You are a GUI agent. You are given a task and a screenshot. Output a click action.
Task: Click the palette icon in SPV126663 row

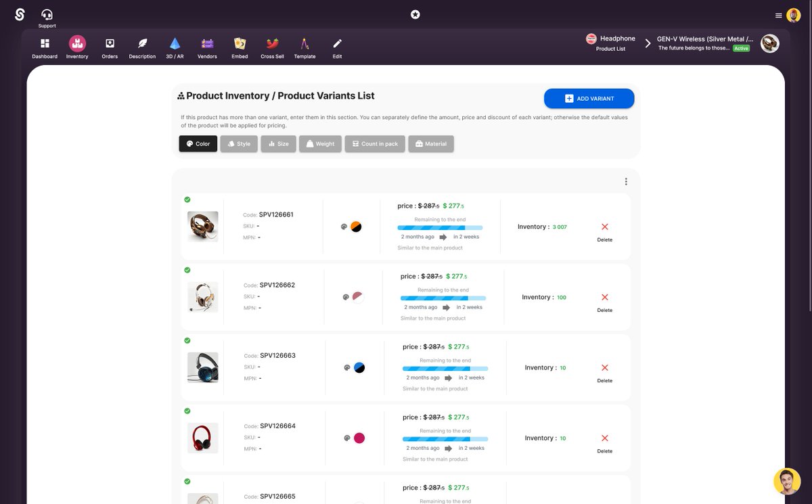click(x=347, y=367)
